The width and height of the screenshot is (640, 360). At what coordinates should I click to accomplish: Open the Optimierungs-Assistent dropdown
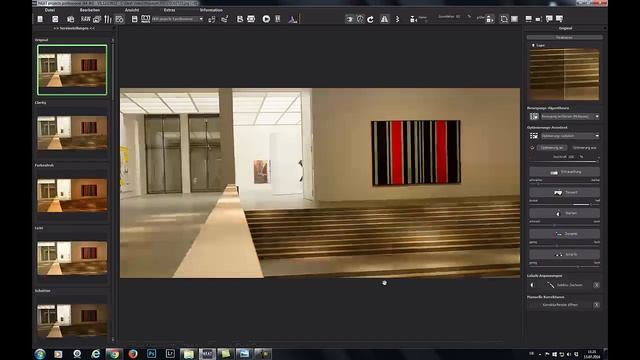[570, 136]
